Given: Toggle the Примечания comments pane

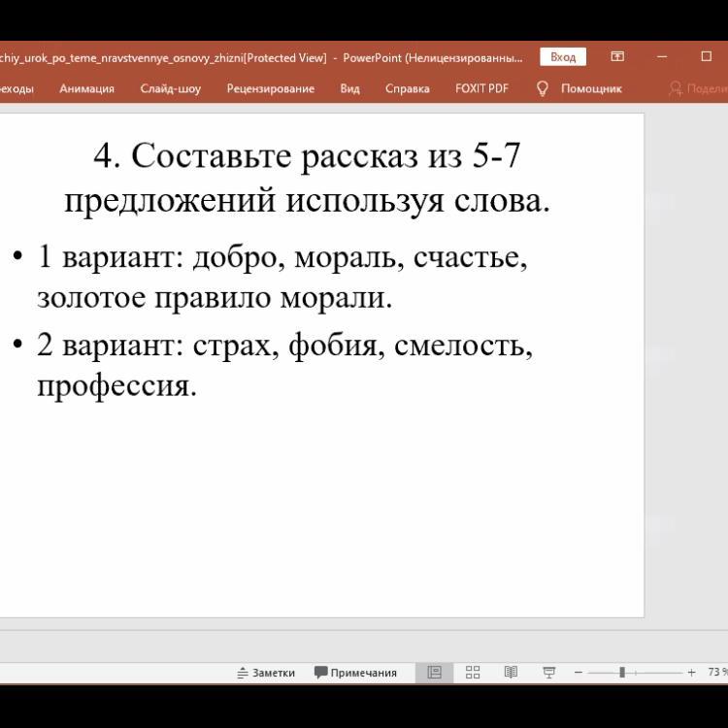Looking at the screenshot, I should 355,672.
